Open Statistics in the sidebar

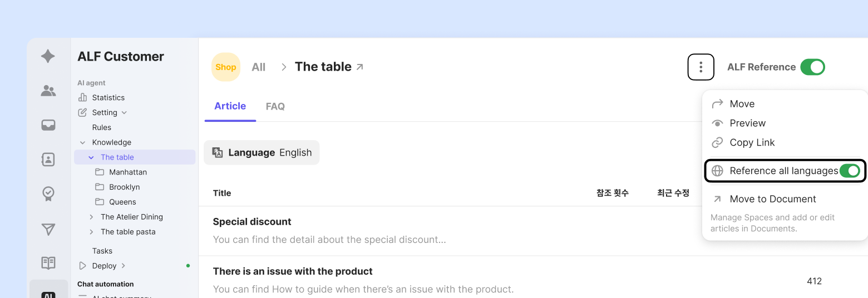[x=108, y=97]
